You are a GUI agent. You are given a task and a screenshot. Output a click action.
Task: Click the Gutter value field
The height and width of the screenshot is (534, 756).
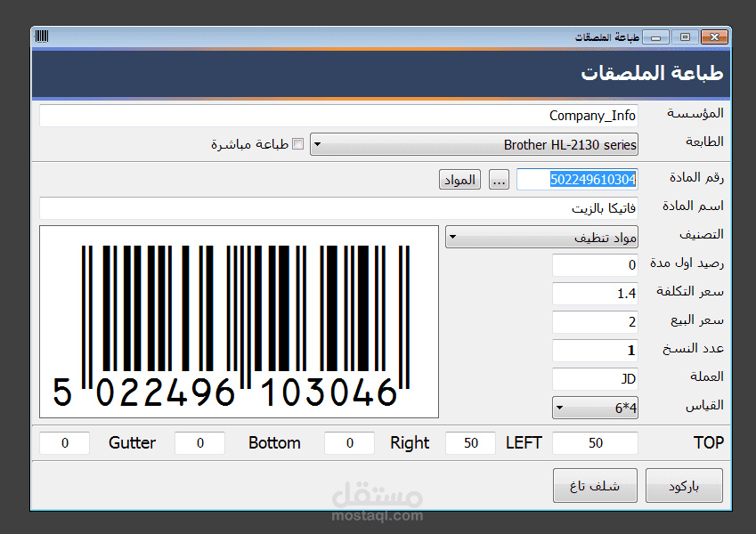coord(65,443)
